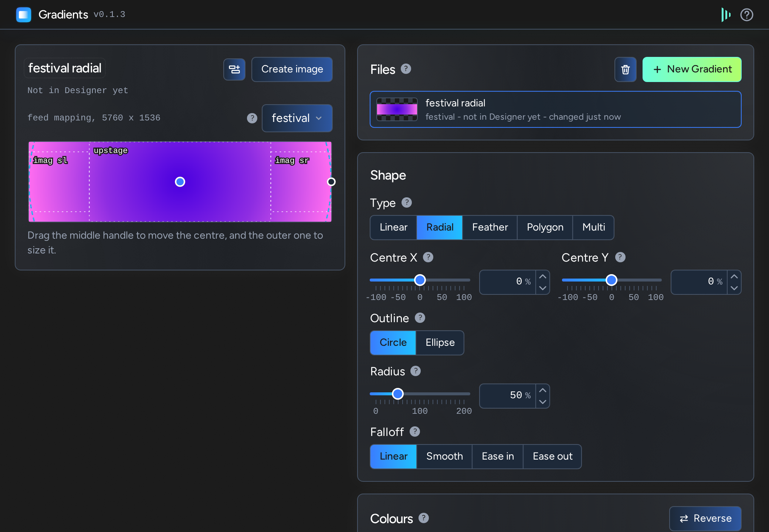Select Radial gradient type
Viewport: 769px width, 532px height.
(440, 227)
